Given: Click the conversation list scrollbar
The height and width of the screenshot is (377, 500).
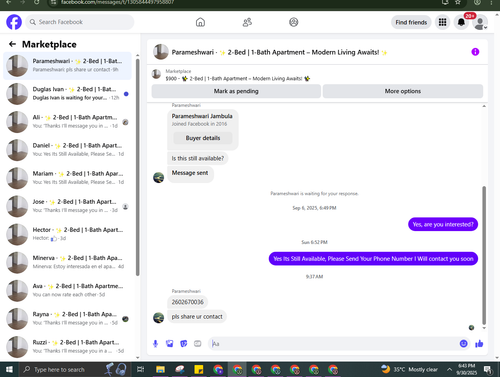Looking at the screenshot, I should pyautogui.click(x=137, y=167).
